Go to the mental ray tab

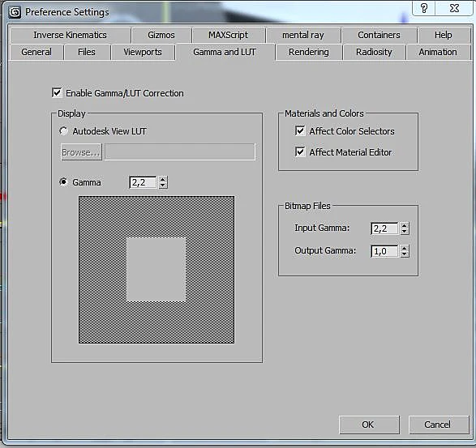[x=303, y=35]
